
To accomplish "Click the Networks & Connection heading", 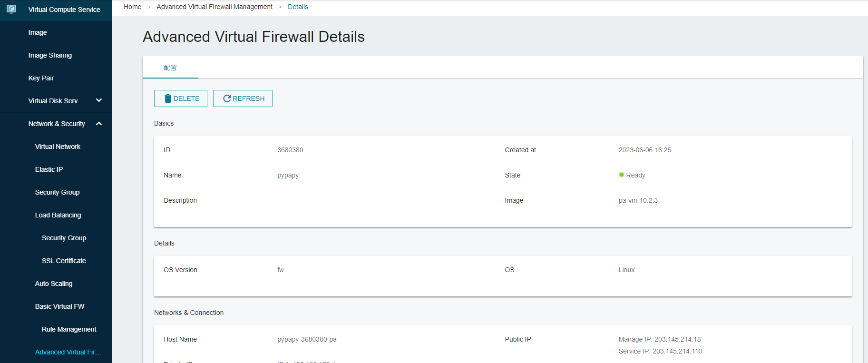I will tap(189, 313).
